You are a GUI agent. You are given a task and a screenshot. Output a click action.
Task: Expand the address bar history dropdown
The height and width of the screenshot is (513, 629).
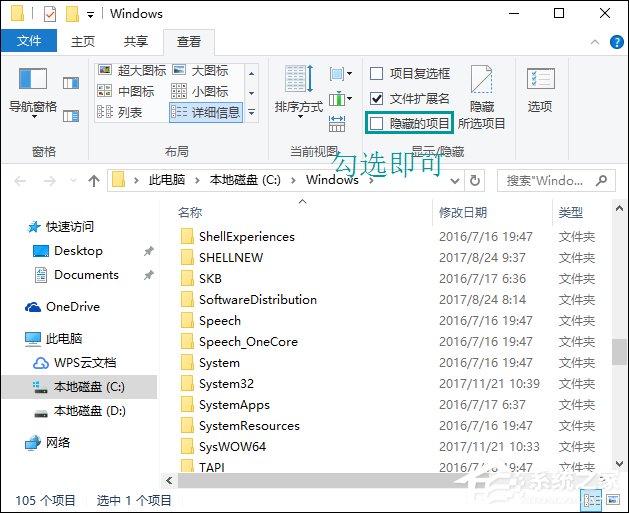(455, 181)
